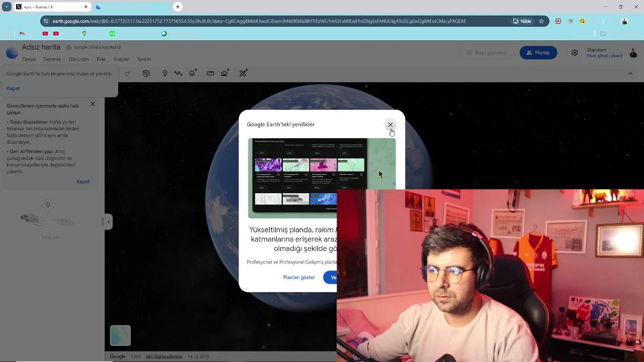This screenshot has height=362, width=644.
Task: Click the Google Earth logo icon
Action: 12,52
